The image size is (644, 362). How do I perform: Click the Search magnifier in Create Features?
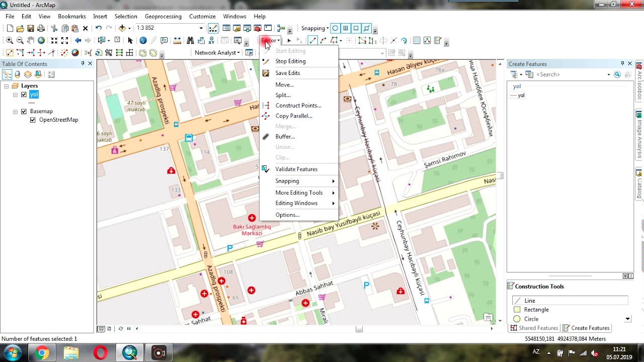coord(617,74)
